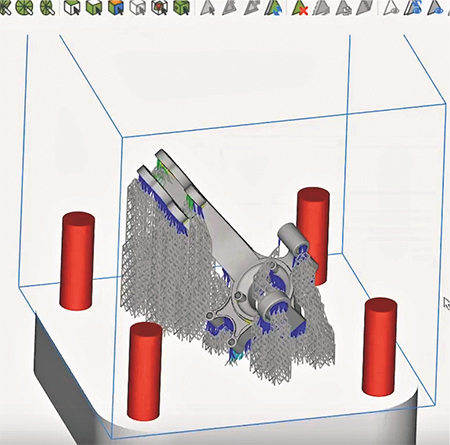This screenshot has height=445, width=450.
Task: Select the white cube with cursor tool
Action: [x=72, y=7]
